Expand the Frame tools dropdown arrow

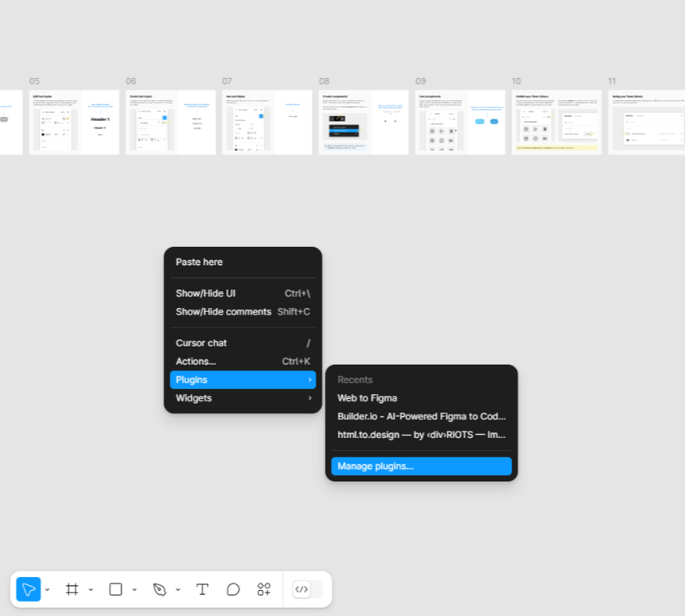pyautogui.click(x=91, y=590)
